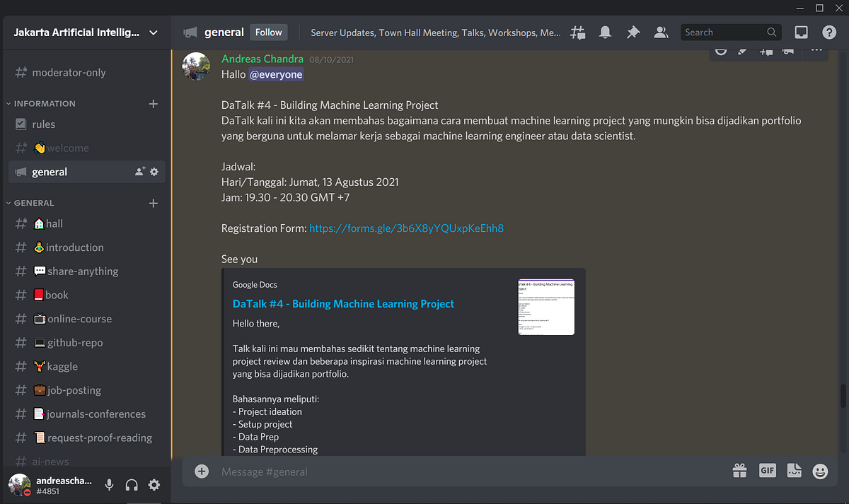849x504 pixels.
Task: Open the notification settings bell
Action: 606,32
